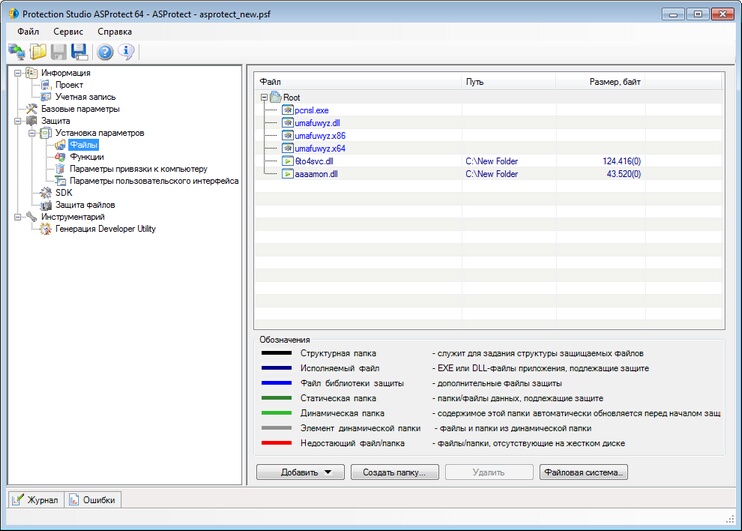This screenshot has height=531, width=742.
Task: Collapse the Защита tree node
Action: point(18,121)
